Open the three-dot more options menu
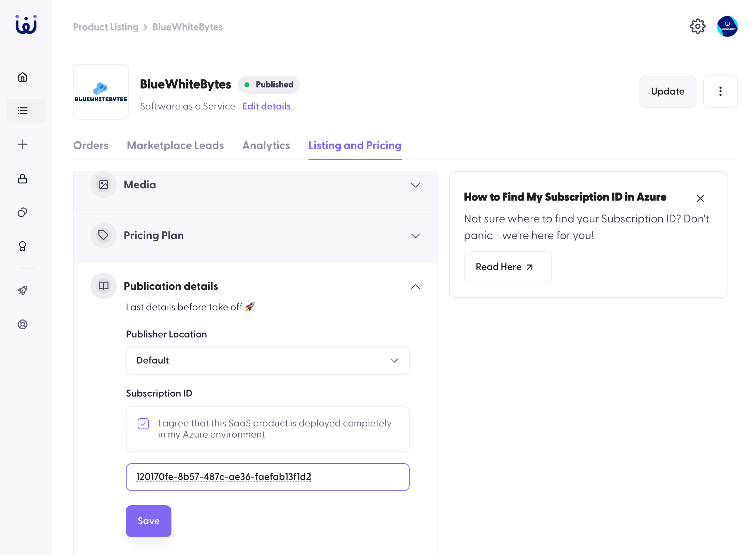The width and height of the screenshot is (756, 555). pos(720,91)
